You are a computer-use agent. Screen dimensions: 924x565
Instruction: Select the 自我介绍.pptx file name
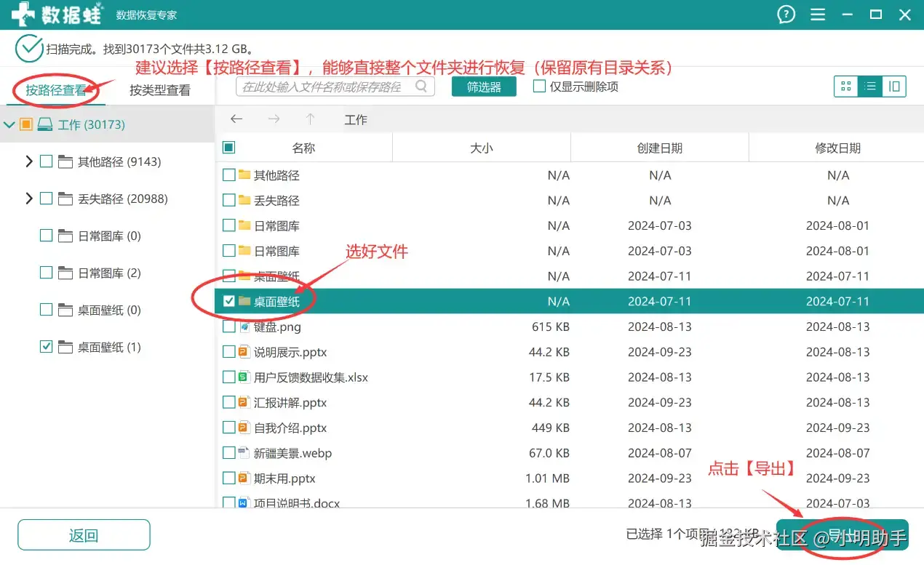click(290, 428)
